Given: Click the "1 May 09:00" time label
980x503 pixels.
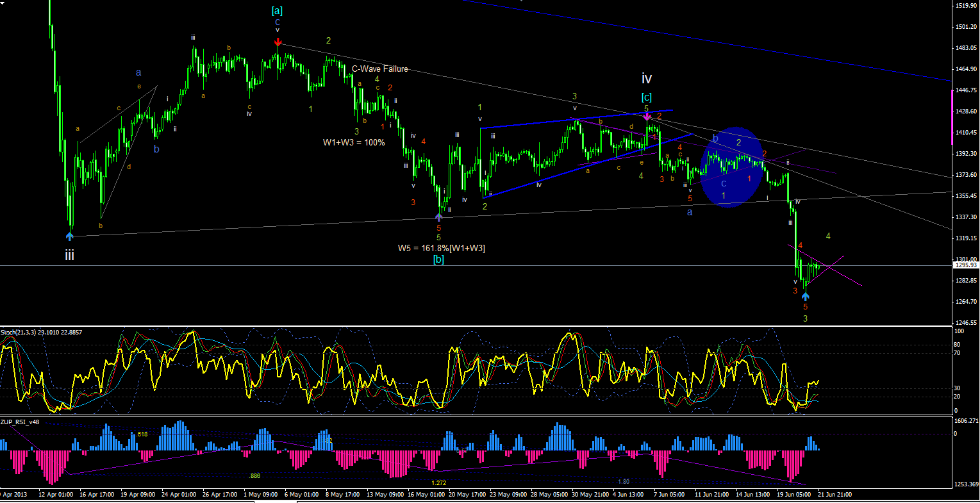Looking at the screenshot, I should coord(261,495).
